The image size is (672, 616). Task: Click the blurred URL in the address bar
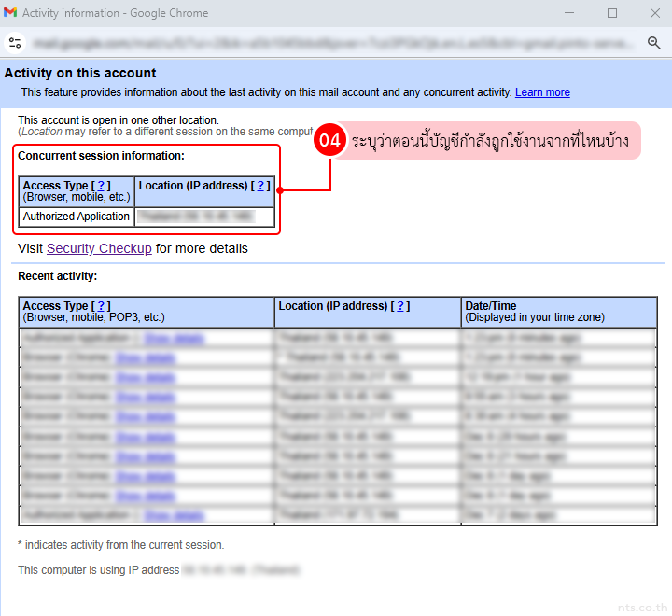click(332, 43)
